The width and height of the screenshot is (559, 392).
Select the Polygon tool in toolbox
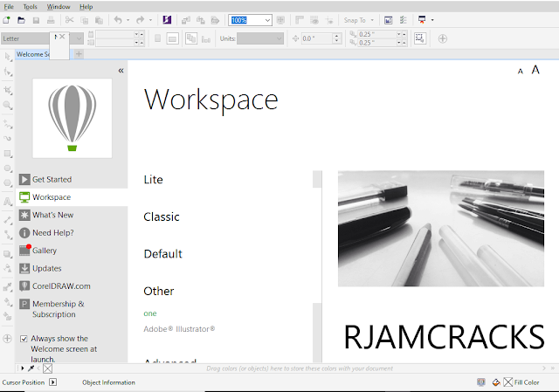[x=8, y=183]
